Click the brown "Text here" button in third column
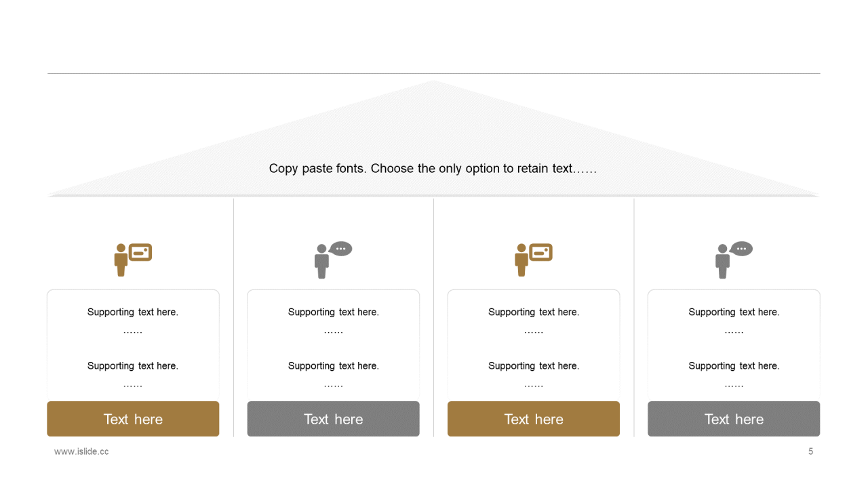Screen dimensions: 868x488 (x=534, y=419)
